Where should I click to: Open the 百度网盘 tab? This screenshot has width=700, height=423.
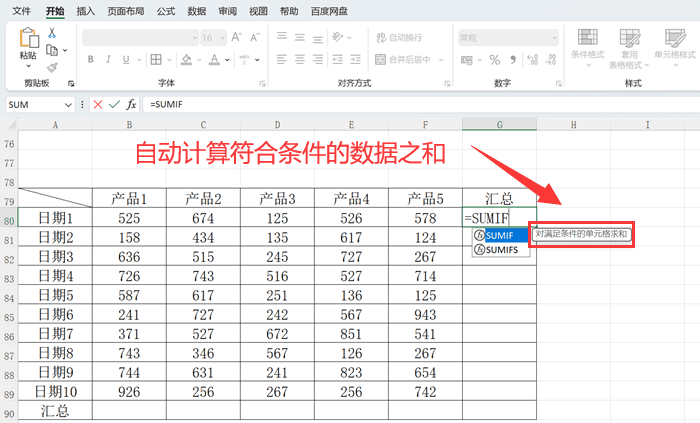tap(329, 11)
